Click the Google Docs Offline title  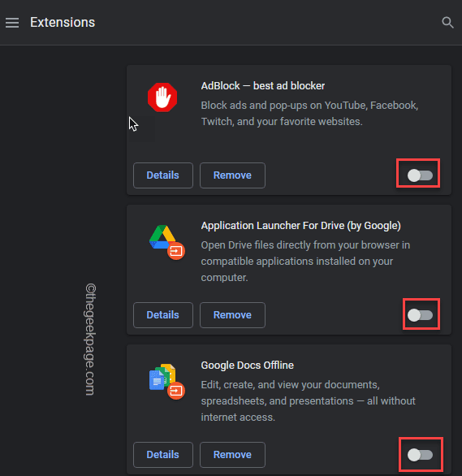coord(247,366)
